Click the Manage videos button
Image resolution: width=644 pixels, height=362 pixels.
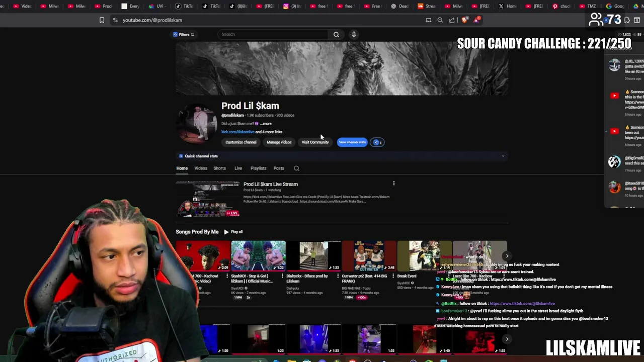(x=279, y=142)
